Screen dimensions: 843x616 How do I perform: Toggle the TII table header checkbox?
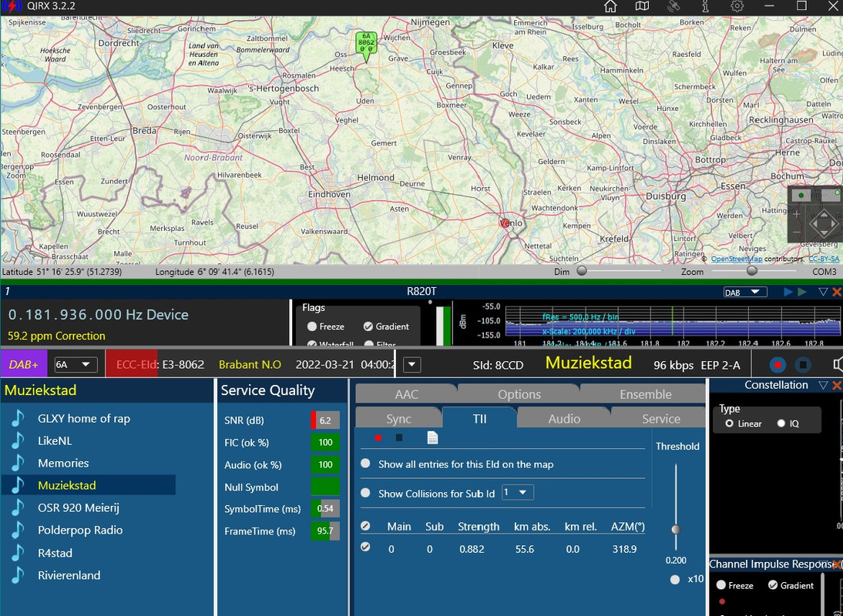[365, 526]
